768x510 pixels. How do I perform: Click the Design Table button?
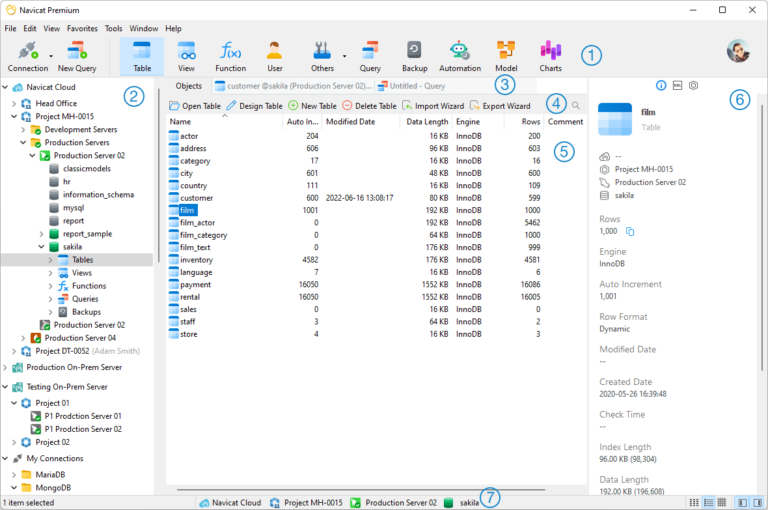254,105
